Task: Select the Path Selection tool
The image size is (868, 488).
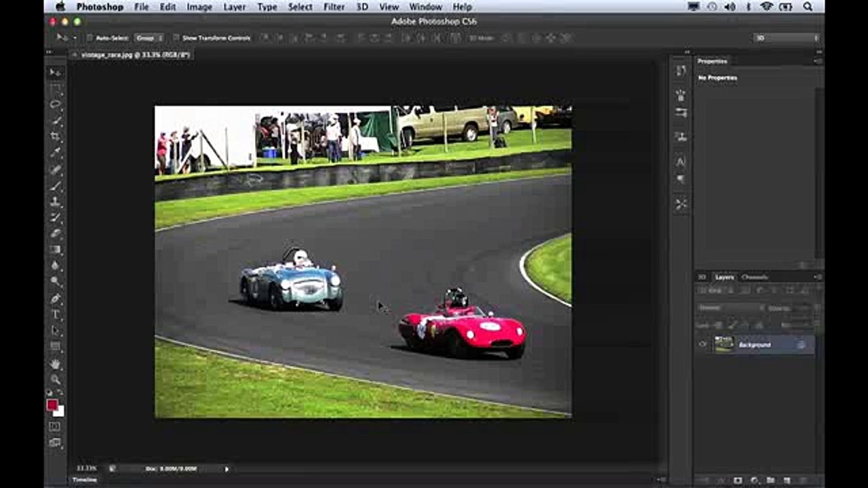Action: [56, 331]
